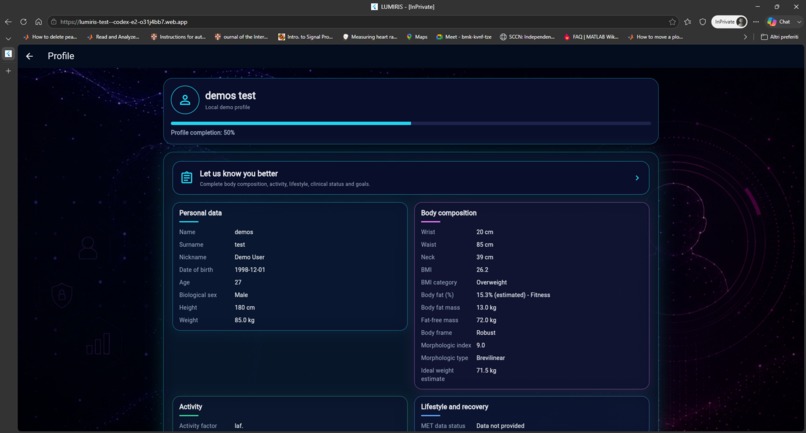Open the favorites list icon
The image size is (806, 433).
coord(688,22)
